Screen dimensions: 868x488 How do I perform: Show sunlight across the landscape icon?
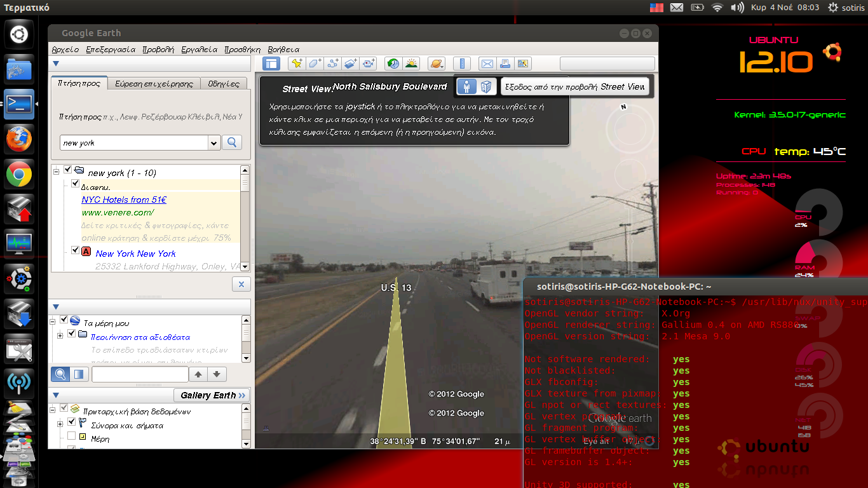pyautogui.click(x=412, y=64)
